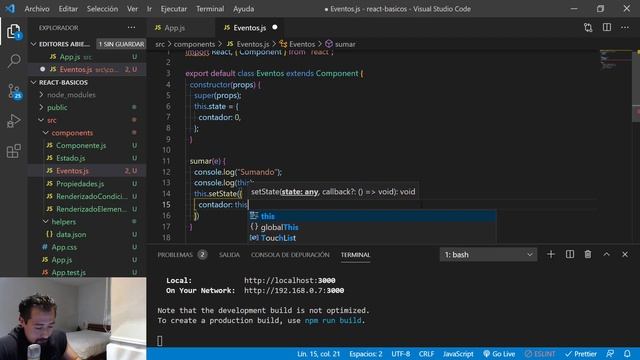Click the VS Code logo icon
640x360 pixels.
(10, 8)
